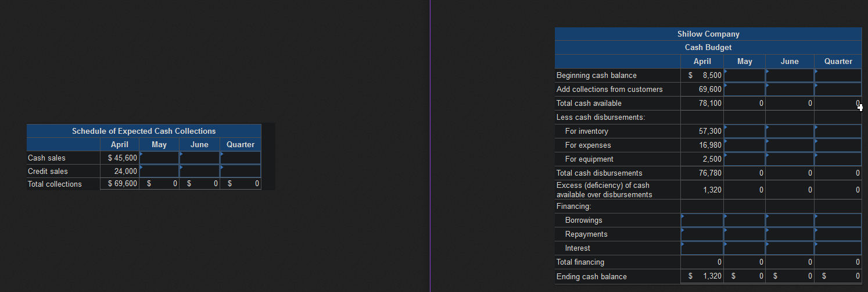868x292 pixels.
Task: Select Beginning cash balance Quarter input cell
Action: (838, 75)
